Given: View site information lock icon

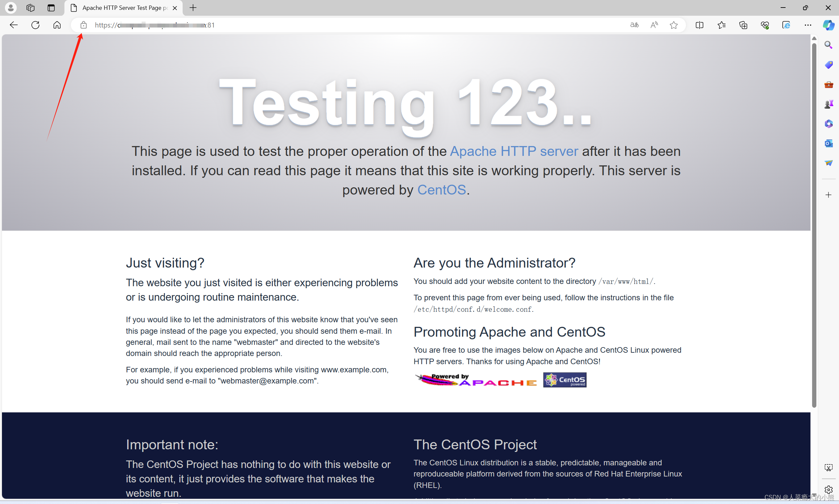Looking at the screenshot, I should (x=84, y=25).
